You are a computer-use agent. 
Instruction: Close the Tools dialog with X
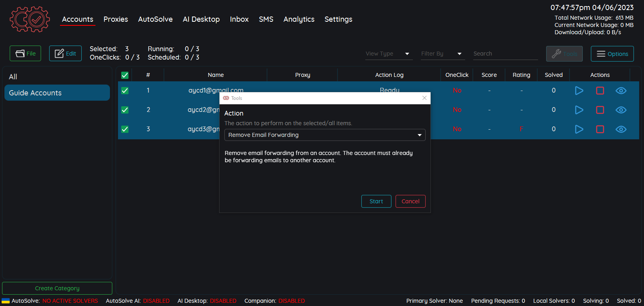pos(424,98)
